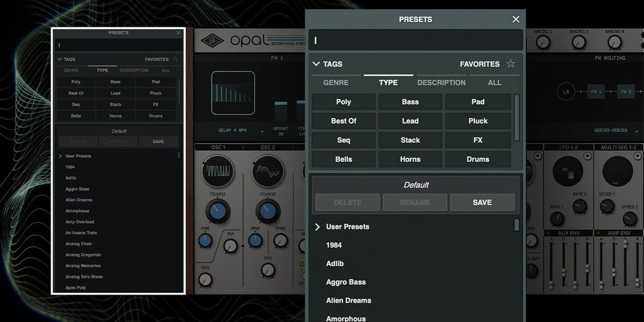
Task: Open DESCRIPTION tab in enlarged panel
Action: pos(441,83)
